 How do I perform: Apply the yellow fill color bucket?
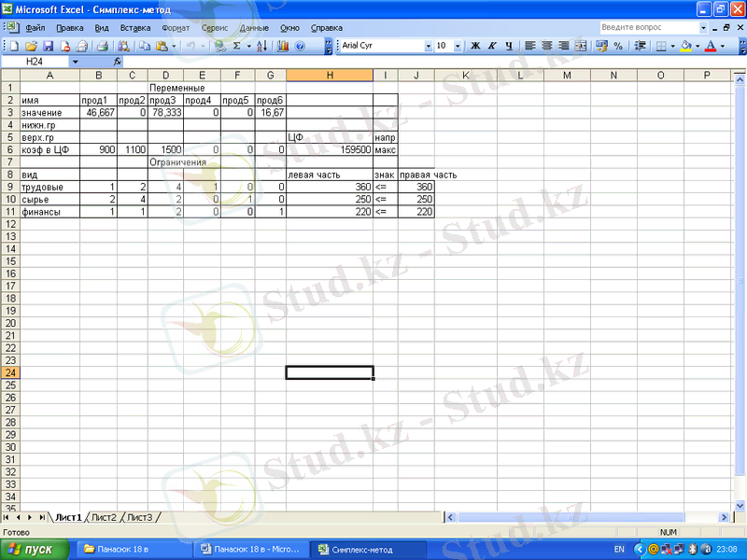pyautogui.click(x=686, y=46)
